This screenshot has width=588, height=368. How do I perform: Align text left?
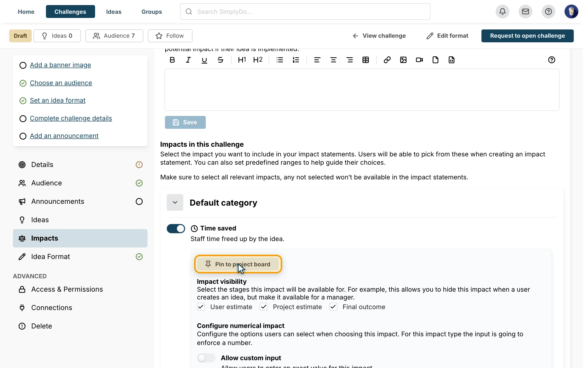(x=317, y=60)
